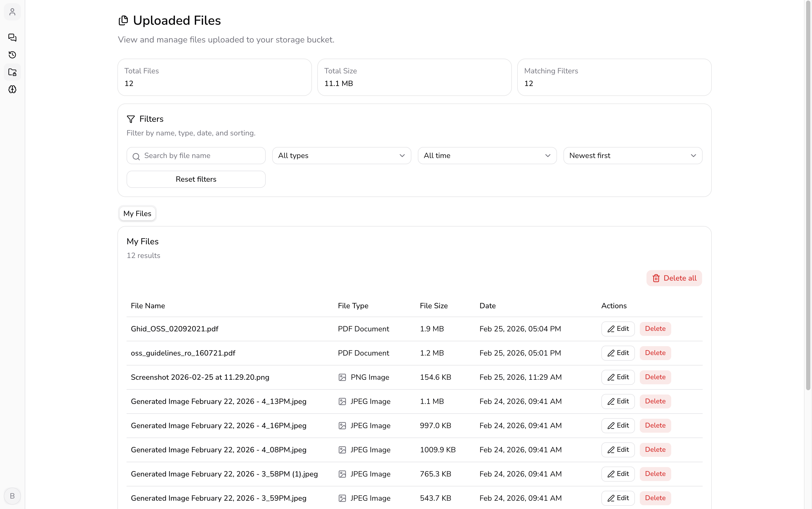The width and height of the screenshot is (812, 509).
Task: Click the magnifier icon in the search field
Action: pyautogui.click(x=136, y=156)
